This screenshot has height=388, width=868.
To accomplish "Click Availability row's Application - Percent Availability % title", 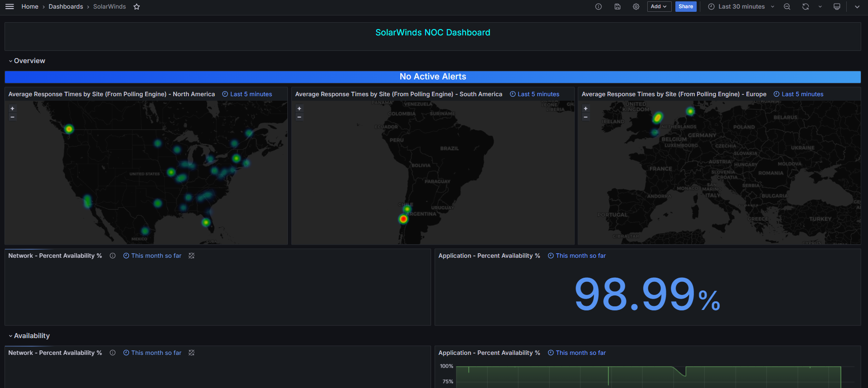I will pos(489,353).
